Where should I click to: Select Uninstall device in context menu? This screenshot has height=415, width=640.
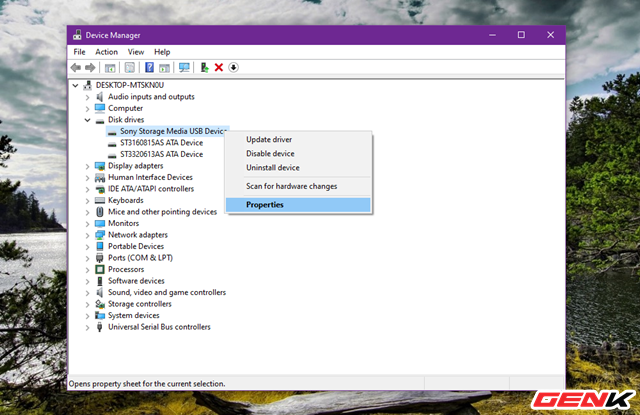tap(272, 168)
